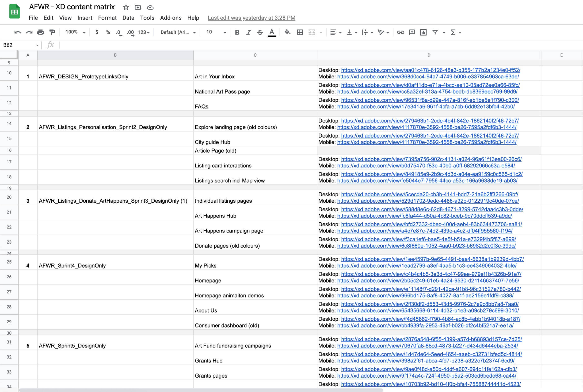Viewport: 583px width, 392px height.
Task: Increase decimal places button
Action: pos(131,32)
